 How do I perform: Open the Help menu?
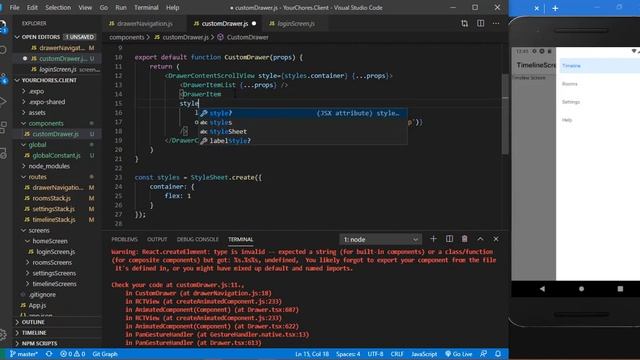click(173, 7)
